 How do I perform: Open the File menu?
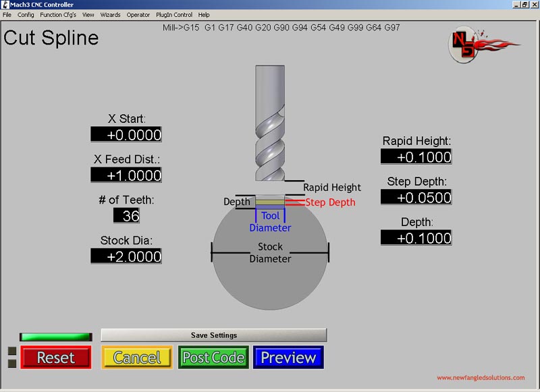7,15
